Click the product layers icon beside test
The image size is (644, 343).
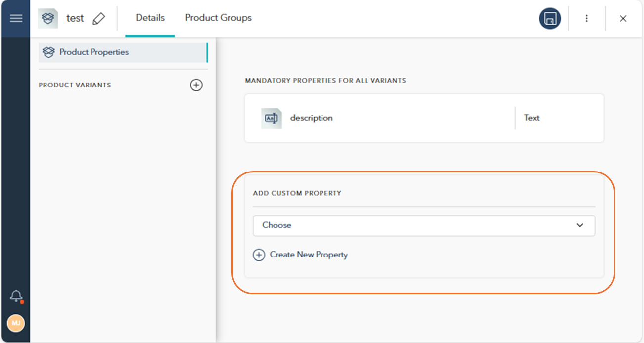point(48,18)
